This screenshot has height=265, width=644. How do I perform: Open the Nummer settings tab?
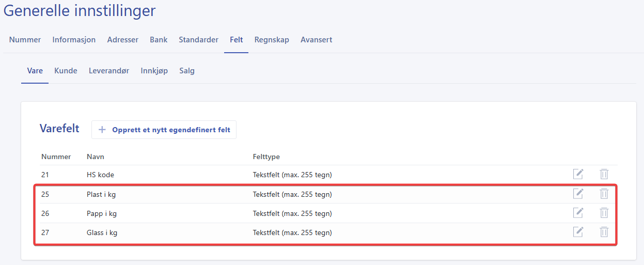tap(25, 40)
